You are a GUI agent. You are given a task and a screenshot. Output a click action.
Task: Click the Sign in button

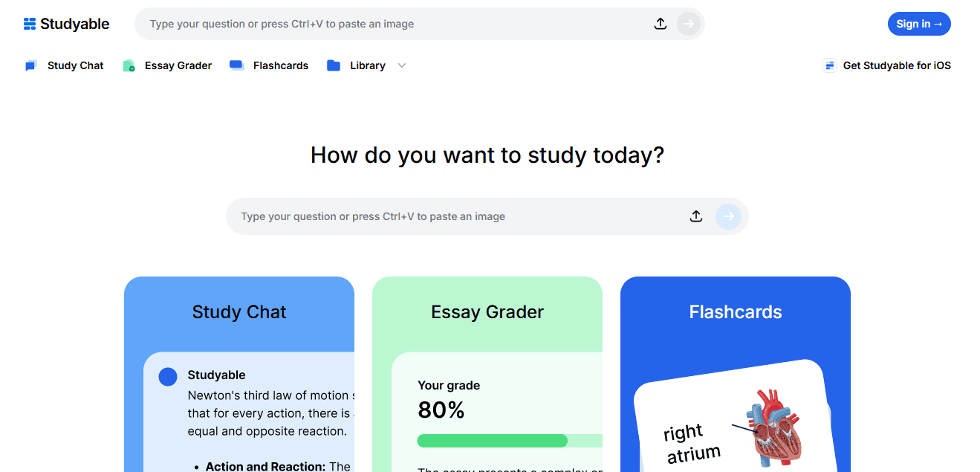919,23
